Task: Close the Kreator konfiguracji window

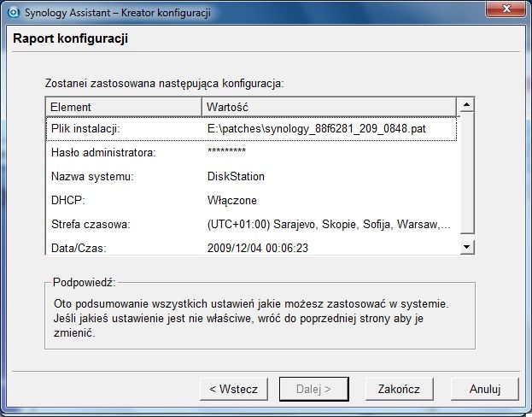Action: coord(506,9)
